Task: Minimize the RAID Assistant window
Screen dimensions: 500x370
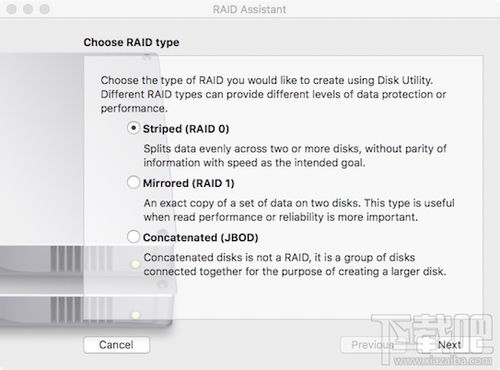Action: tap(28, 9)
